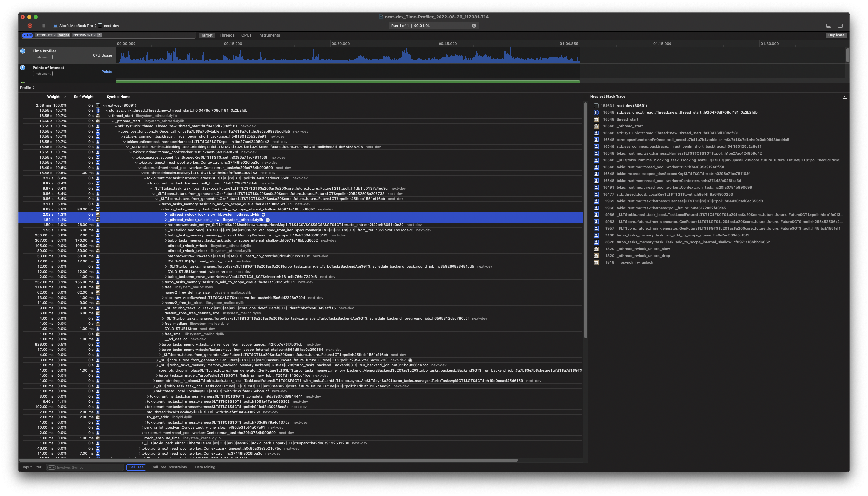The height and width of the screenshot is (496, 868).
Task: Open Call Tree Constraints options
Action: click(169, 467)
